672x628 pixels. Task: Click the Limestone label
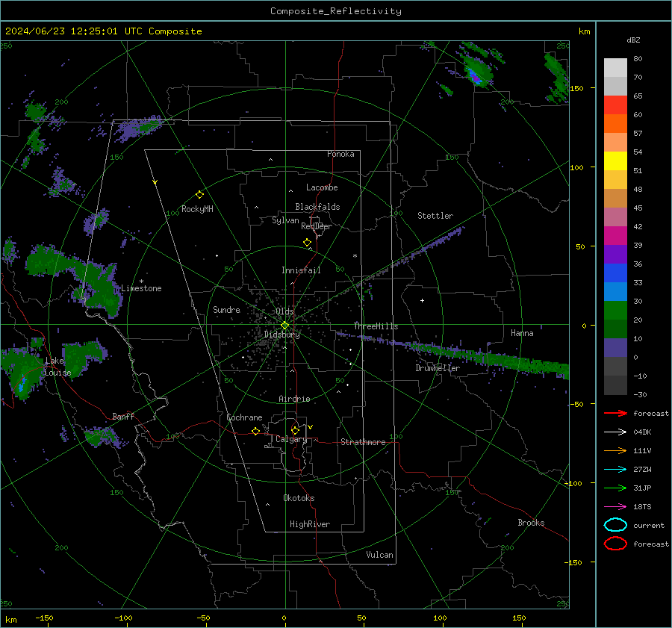pos(141,288)
